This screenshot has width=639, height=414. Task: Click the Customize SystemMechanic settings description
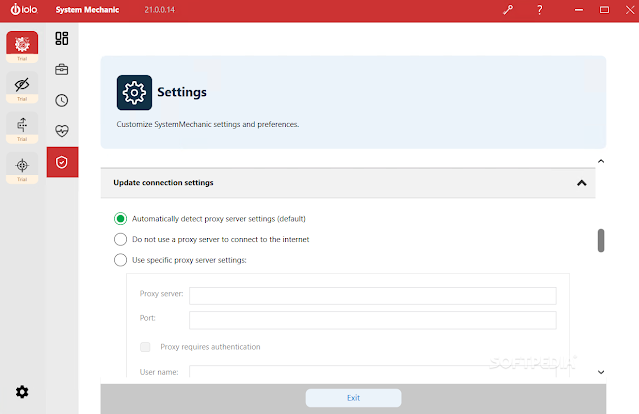pos(207,124)
